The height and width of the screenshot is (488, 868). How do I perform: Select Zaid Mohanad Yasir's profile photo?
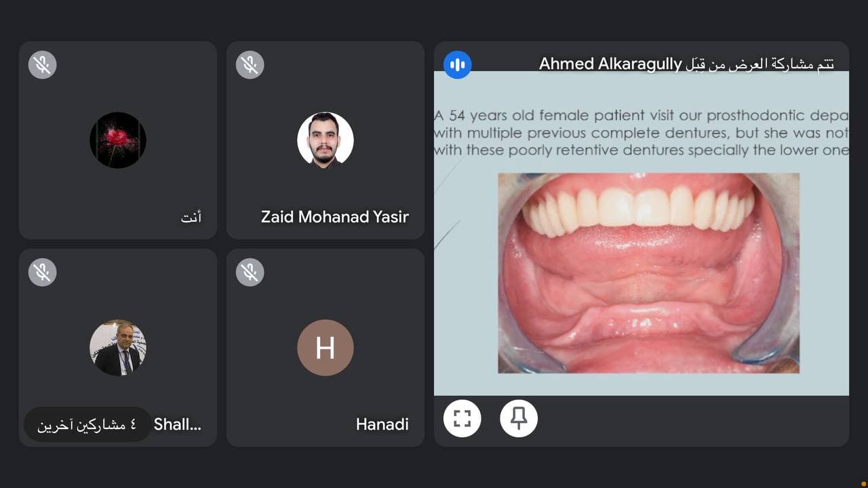(x=325, y=140)
